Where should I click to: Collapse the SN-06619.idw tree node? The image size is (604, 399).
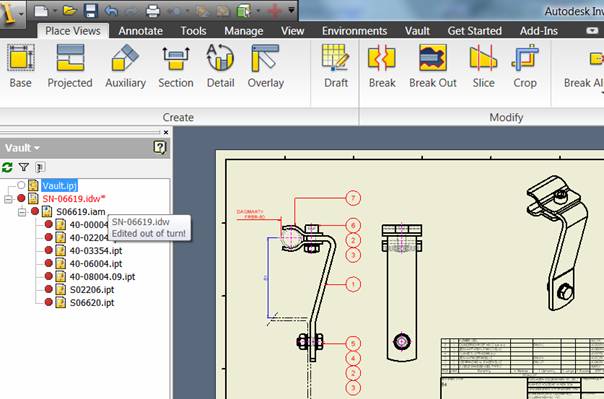click(8, 199)
